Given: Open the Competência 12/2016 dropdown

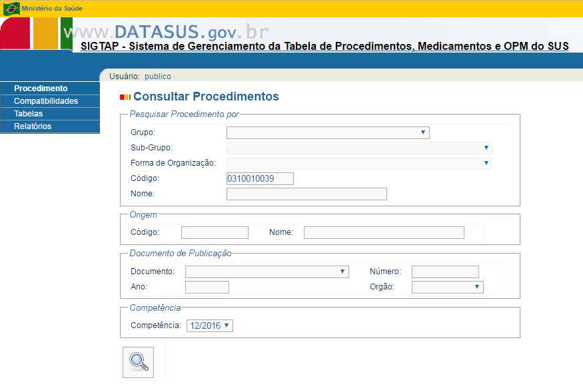Looking at the screenshot, I should 210,325.
